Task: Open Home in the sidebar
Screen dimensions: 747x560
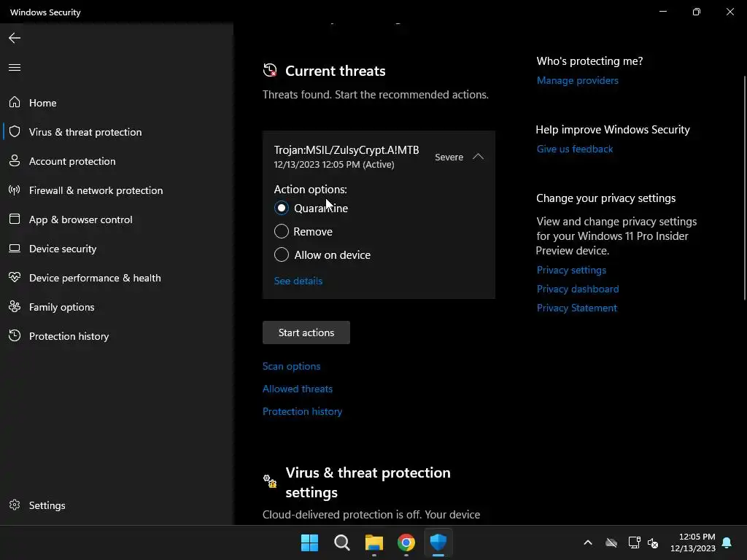Action: tap(117, 102)
